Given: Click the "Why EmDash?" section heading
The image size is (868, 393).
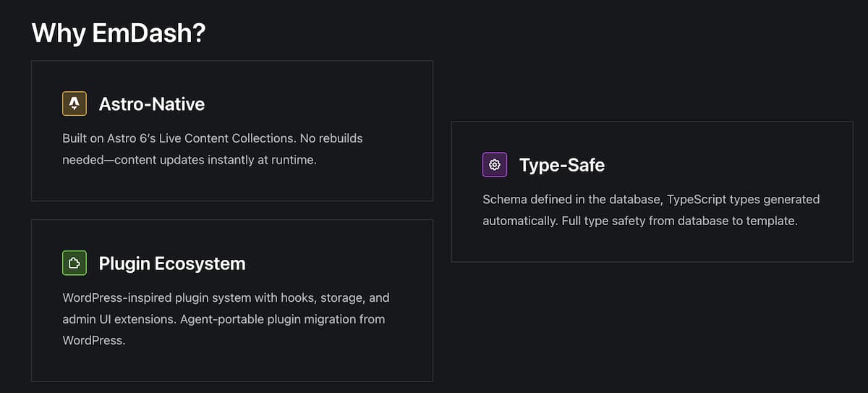Looking at the screenshot, I should pos(119,33).
